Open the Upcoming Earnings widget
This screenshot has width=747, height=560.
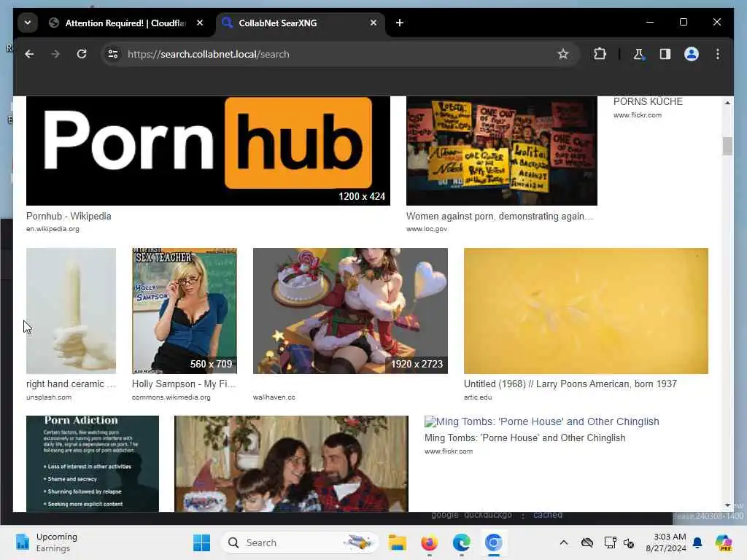point(46,542)
